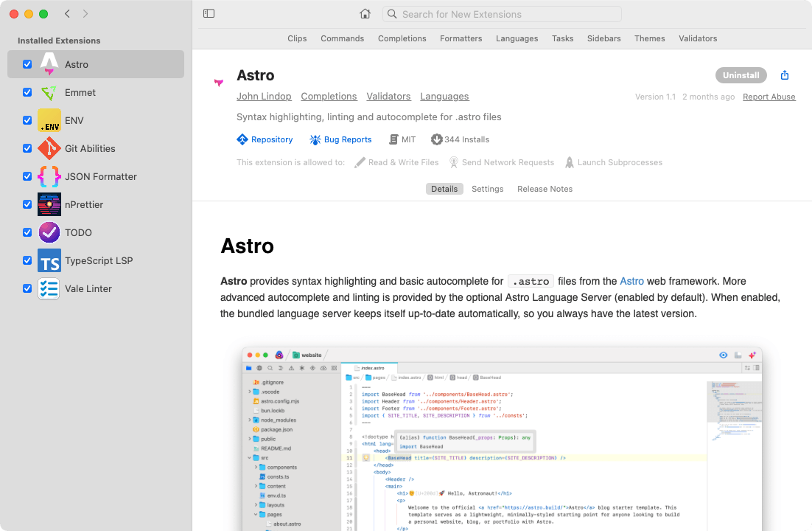Click the Git Abilities extension icon
This screenshot has width=812, height=531.
[x=49, y=148]
